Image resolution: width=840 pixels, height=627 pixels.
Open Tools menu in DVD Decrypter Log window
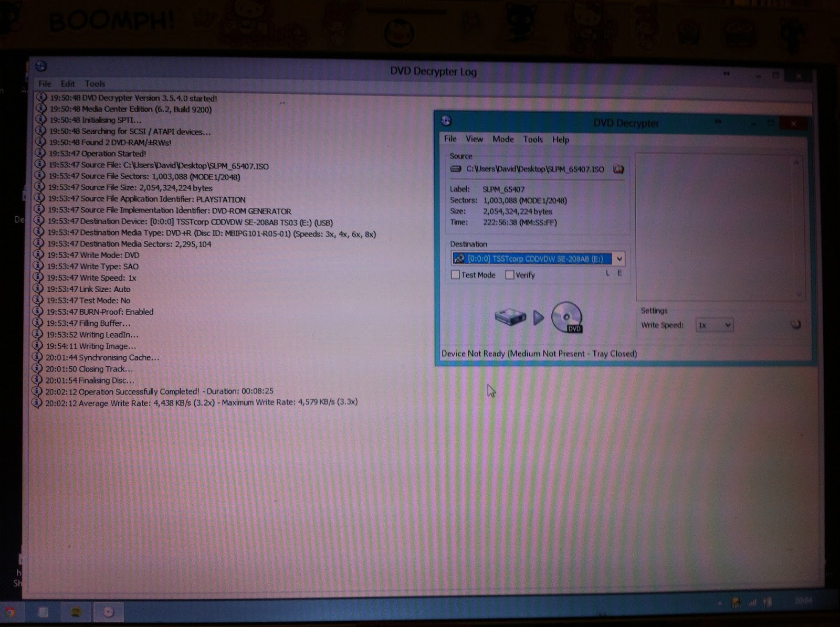tap(95, 83)
